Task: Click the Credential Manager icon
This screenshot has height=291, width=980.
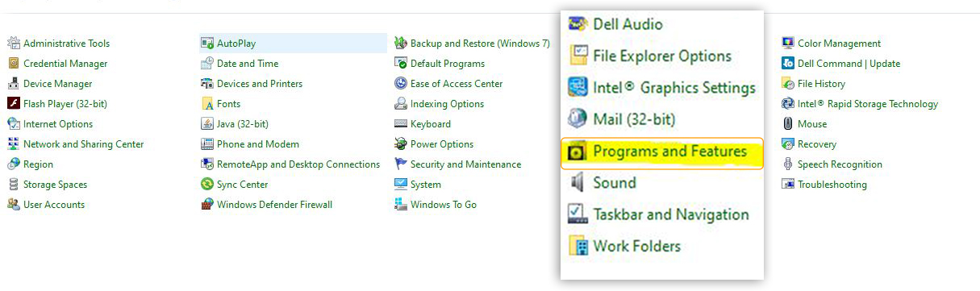Action: point(14,64)
